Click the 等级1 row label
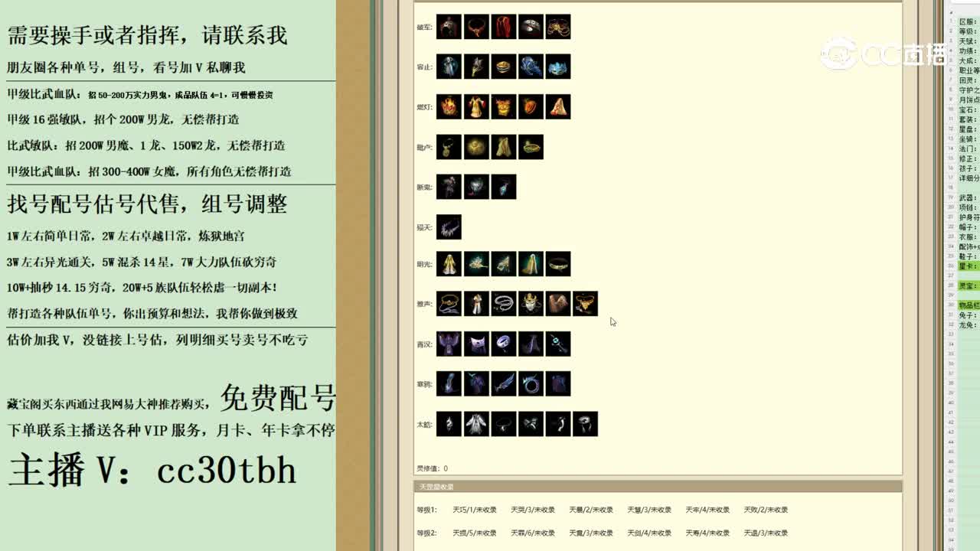 coord(426,510)
